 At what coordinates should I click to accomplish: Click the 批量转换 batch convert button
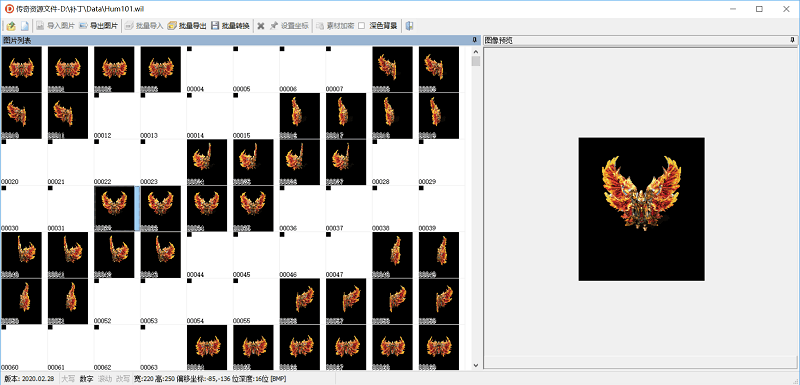click(230, 26)
